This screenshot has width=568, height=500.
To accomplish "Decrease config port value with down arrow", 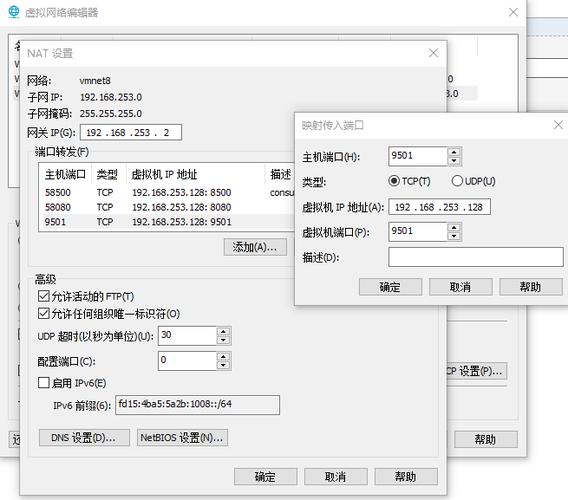I will coord(224,365).
